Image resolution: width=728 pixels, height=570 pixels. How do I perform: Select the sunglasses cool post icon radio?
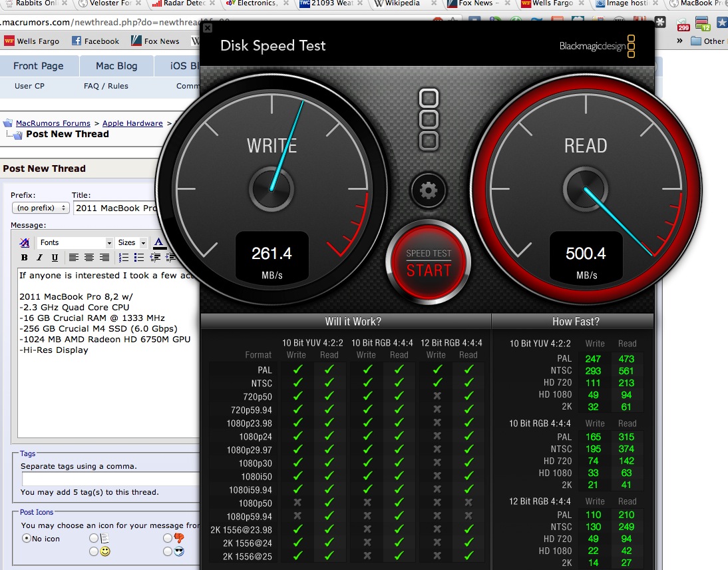tap(168, 551)
